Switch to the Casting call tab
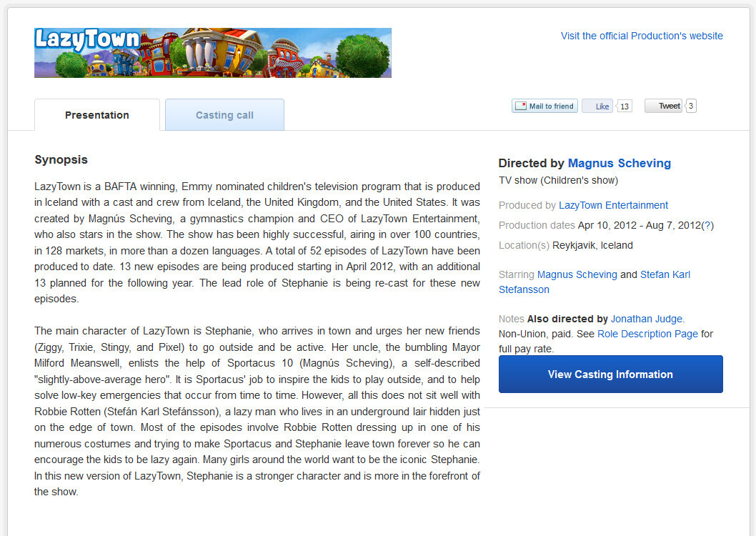The image size is (756, 536). (x=224, y=115)
